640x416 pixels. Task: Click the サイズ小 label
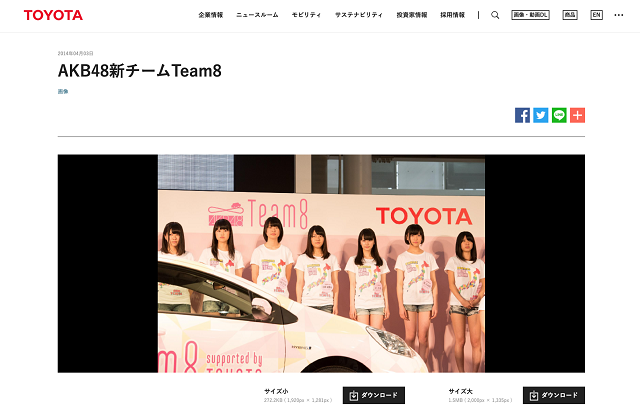pos(276,391)
